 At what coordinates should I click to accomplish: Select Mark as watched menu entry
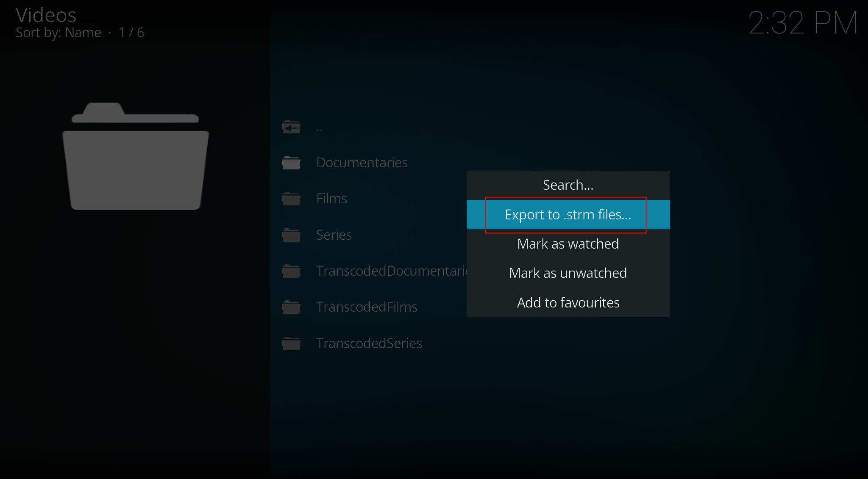(x=568, y=244)
